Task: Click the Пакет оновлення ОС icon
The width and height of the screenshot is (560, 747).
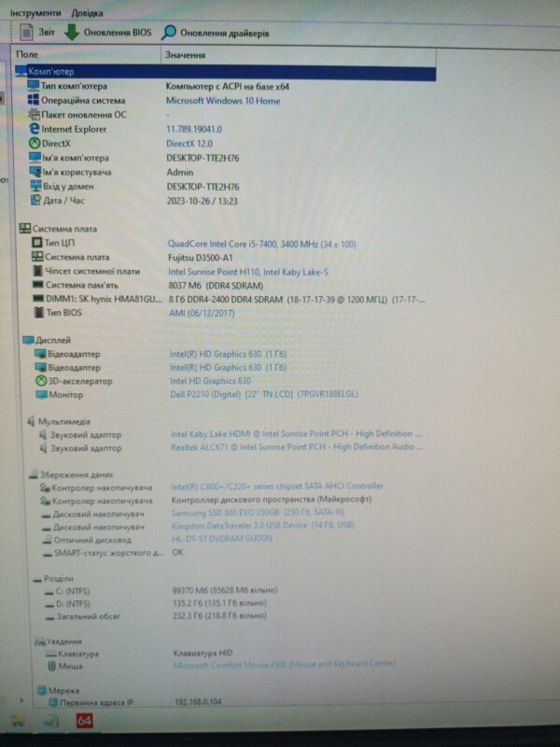Action: 34,114
